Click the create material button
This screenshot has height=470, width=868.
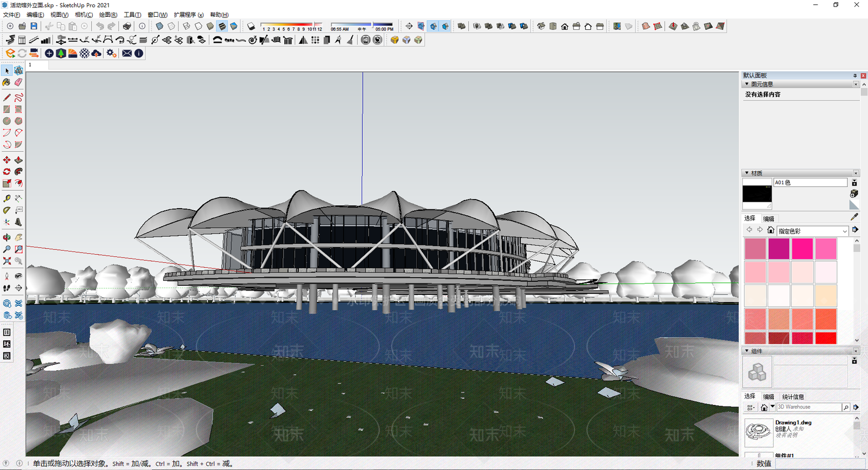click(854, 194)
